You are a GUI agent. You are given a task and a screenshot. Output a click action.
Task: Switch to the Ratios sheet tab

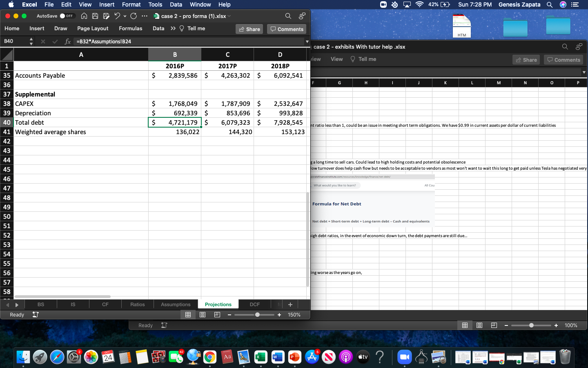coord(138,304)
